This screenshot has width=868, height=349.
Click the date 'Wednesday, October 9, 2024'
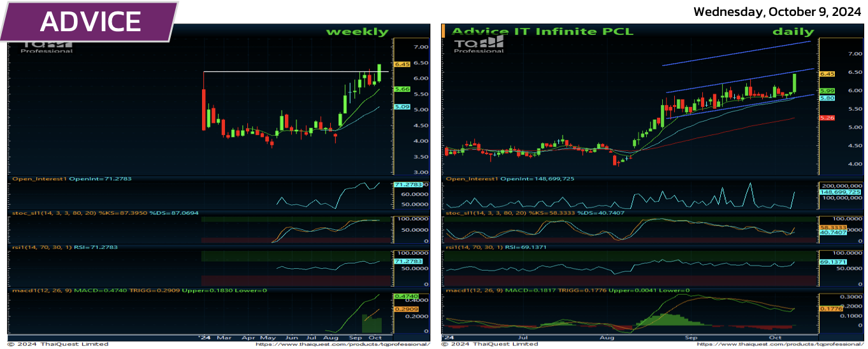coord(778,11)
